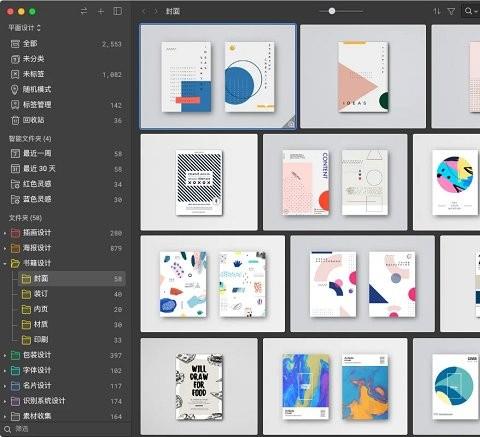Select the scattered brush shapes covers thumbnail
Screen dimensions: 480x437
tap(213, 284)
